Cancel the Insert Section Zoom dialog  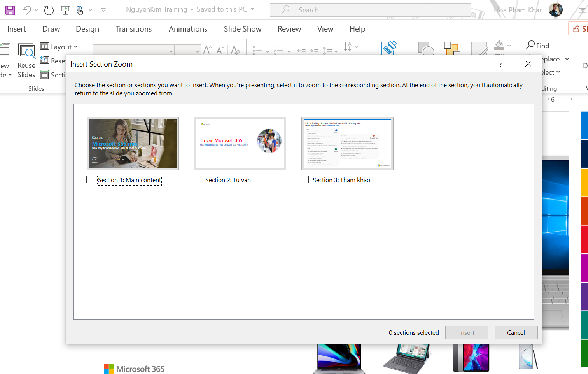tap(516, 332)
